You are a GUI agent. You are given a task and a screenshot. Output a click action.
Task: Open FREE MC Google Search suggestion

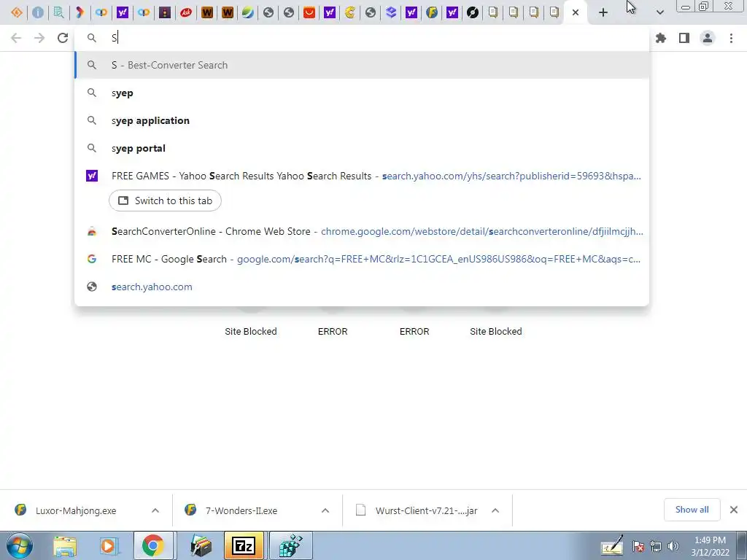[x=362, y=259]
